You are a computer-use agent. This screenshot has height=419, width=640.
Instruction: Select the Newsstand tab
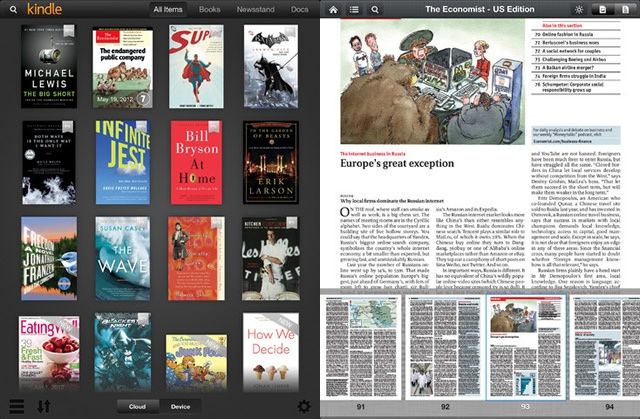point(254,9)
